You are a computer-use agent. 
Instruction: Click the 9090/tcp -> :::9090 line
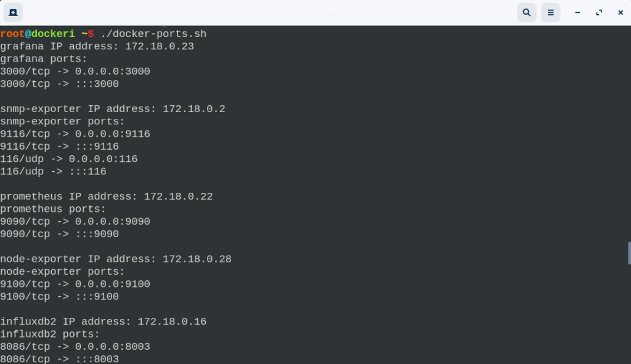pyautogui.click(x=60, y=234)
